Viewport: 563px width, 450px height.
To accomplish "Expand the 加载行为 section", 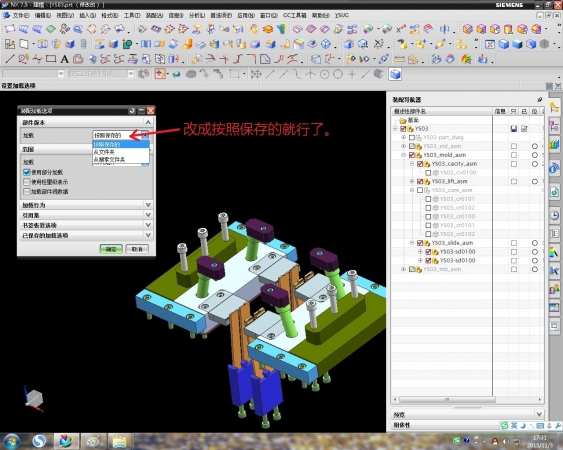I will tap(87, 205).
